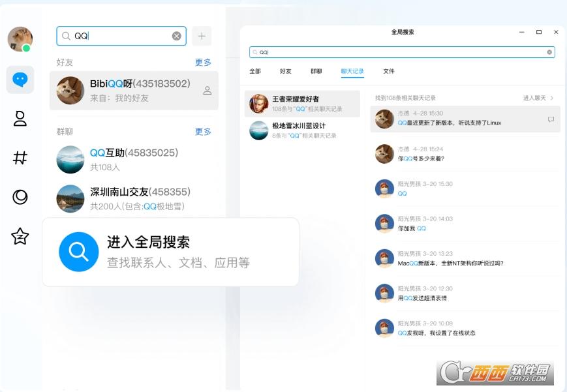Open message 'MacQQ新版本，全新NT架构你听说过吗?'
The height and width of the screenshot is (392, 567).
point(465,258)
